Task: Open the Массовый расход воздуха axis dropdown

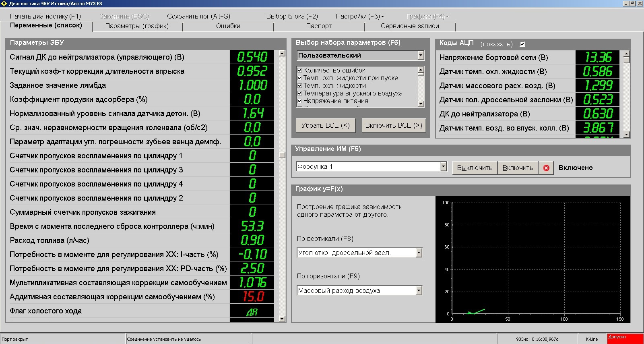Action: [419, 290]
